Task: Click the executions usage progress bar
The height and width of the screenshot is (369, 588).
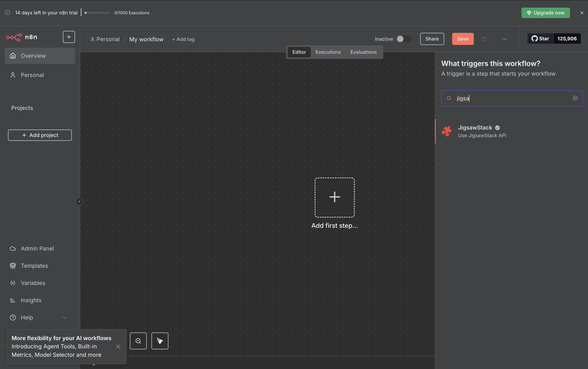Action: pos(97,13)
